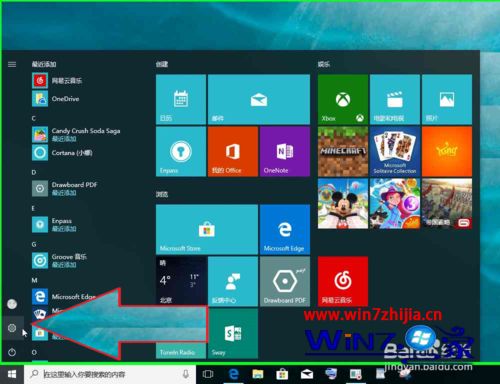The height and width of the screenshot is (384, 500).
Task: Open Microsoft Store from the taskbar
Action: 282,374
